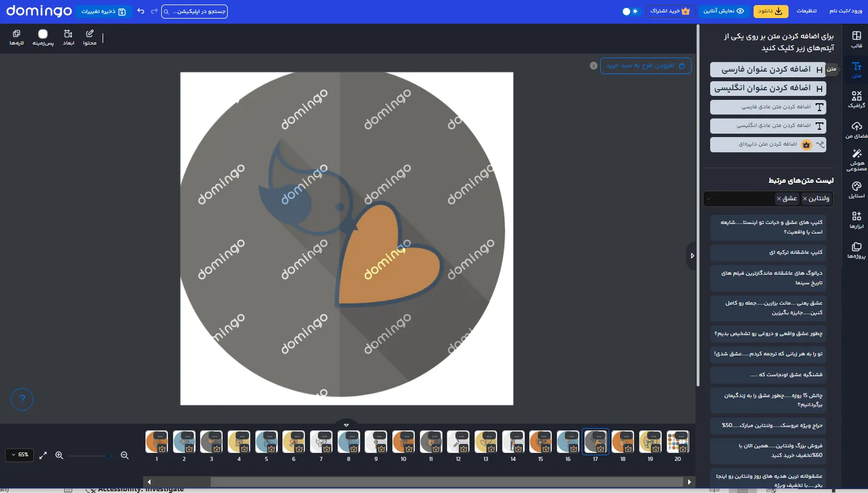The width and height of the screenshot is (868, 493).
Task: Remove the عشق tag from the filter
Action: pyautogui.click(x=779, y=199)
